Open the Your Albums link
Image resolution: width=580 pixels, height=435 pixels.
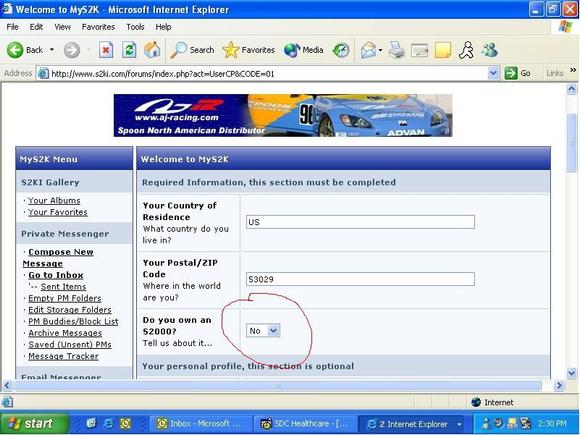coord(54,200)
